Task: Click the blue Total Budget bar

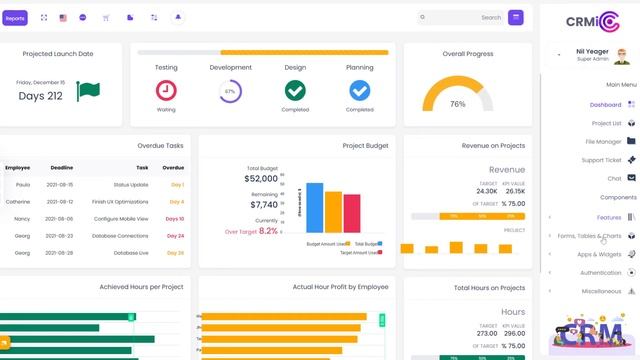Action: tap(315, 207)
